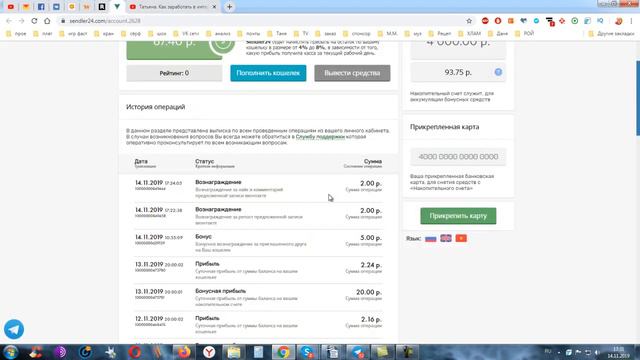
Task: Click the blue help icon beside 93.75 р.
Action: (498, 72)
